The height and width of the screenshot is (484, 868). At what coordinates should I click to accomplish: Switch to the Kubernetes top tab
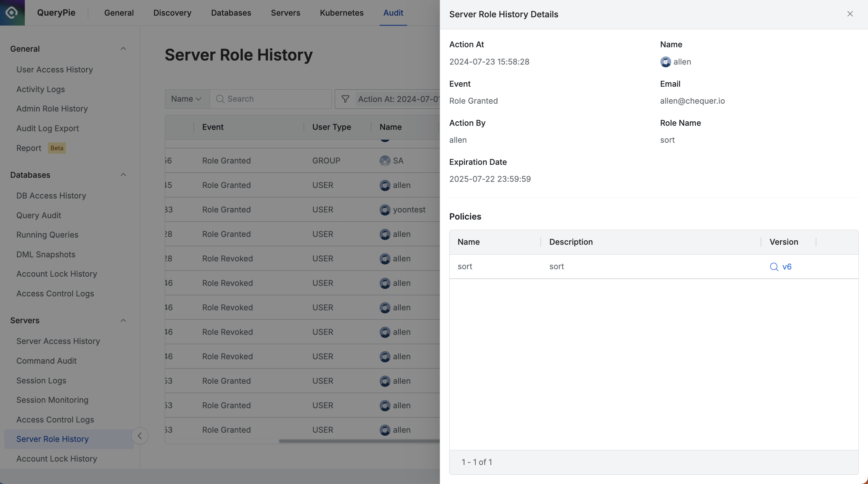coord(342,13)
